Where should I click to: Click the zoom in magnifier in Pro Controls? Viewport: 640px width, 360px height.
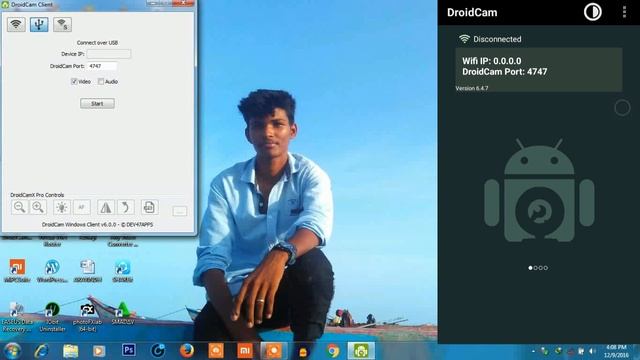click(38, 207)
